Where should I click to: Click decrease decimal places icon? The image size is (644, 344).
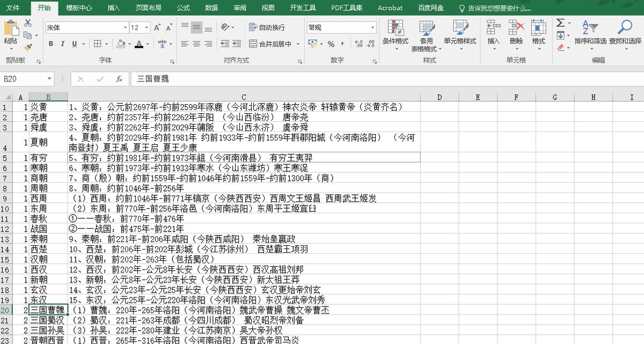pos(371,44)
